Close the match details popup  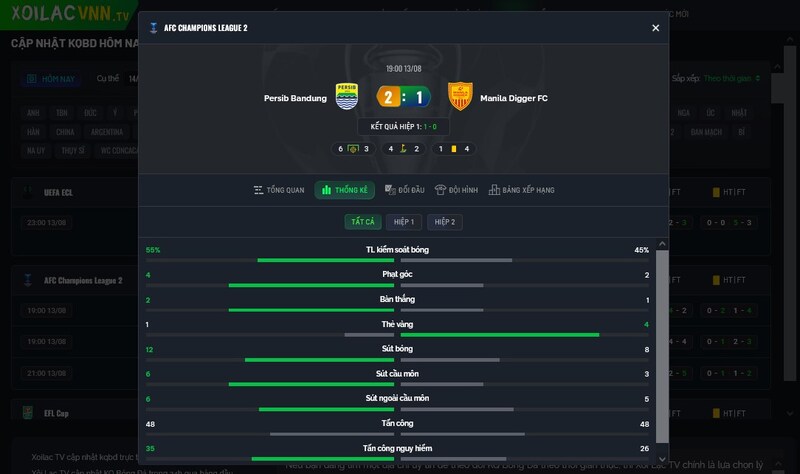(656, 28)
